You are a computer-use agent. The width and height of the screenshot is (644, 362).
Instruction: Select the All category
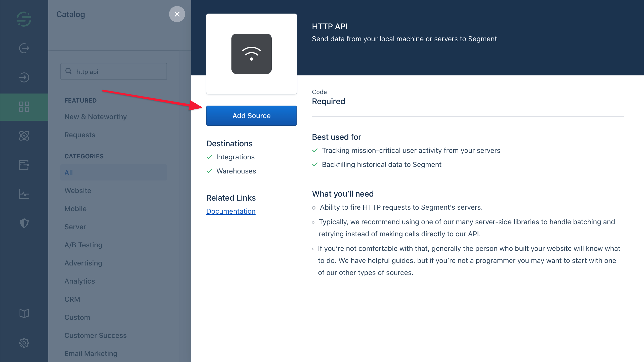114,172
